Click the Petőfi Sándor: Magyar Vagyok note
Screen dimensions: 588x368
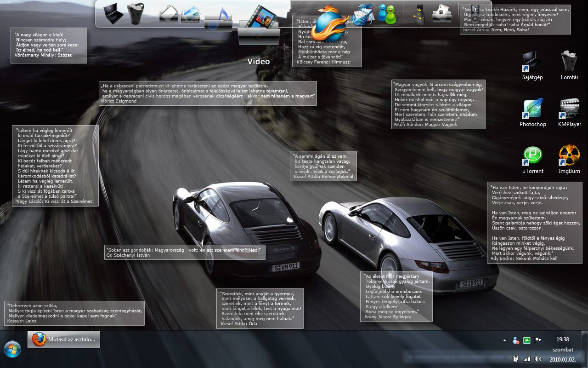point(438,104)
